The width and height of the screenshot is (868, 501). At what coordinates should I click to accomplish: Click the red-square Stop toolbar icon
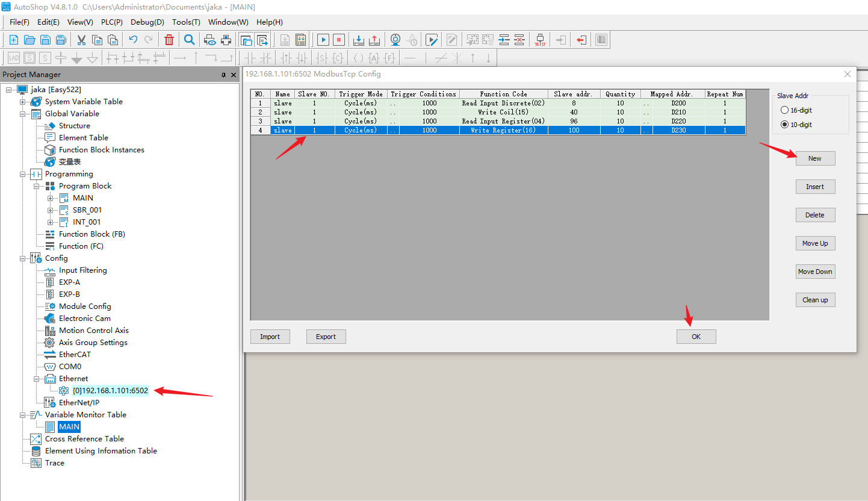(339, 40)
